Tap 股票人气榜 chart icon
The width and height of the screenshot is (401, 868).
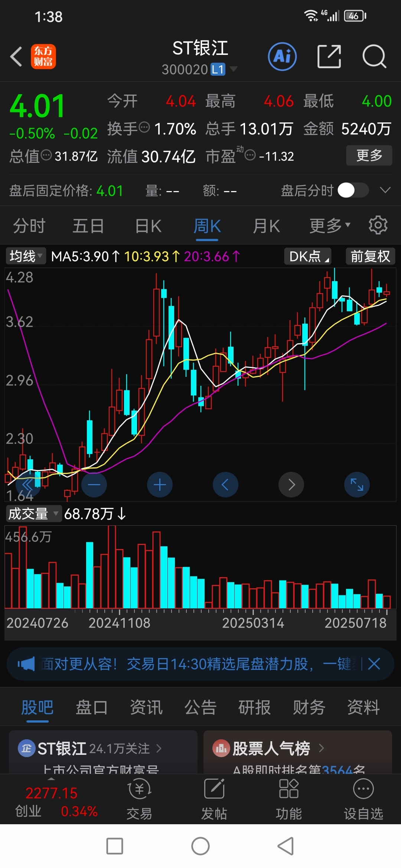coord(221,749)
